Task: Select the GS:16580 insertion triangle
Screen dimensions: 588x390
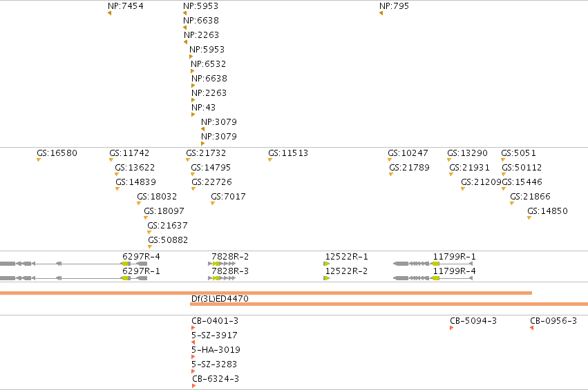Action: pos(39,160)
